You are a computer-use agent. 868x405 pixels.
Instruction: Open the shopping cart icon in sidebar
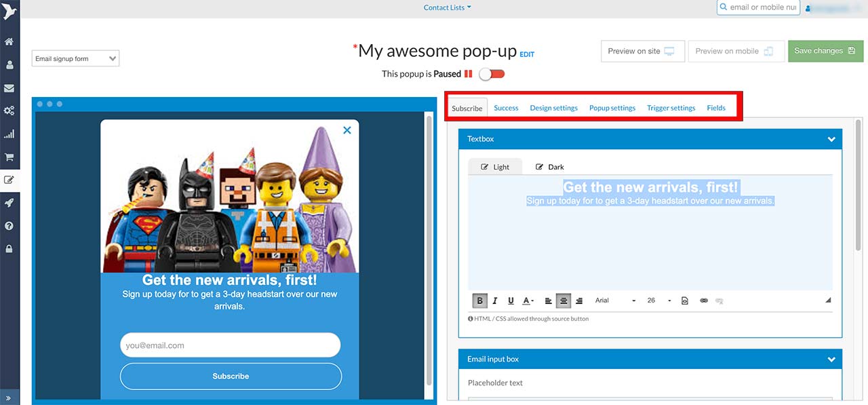tap(9, 157)
